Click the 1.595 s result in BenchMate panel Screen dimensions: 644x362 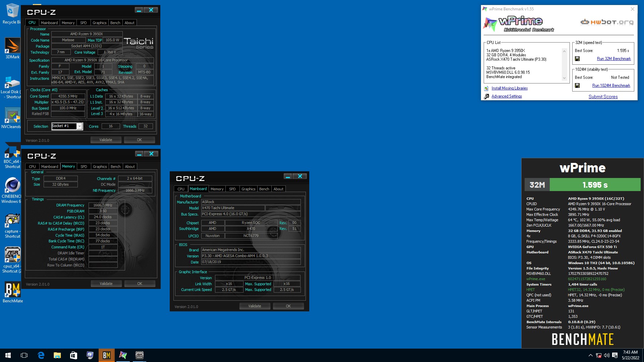595,185
